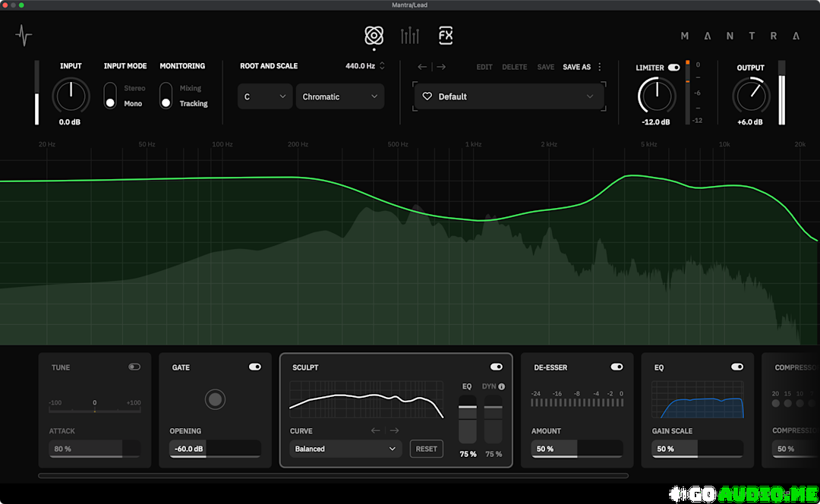Enable the Tune module

[x=134, y=367]
